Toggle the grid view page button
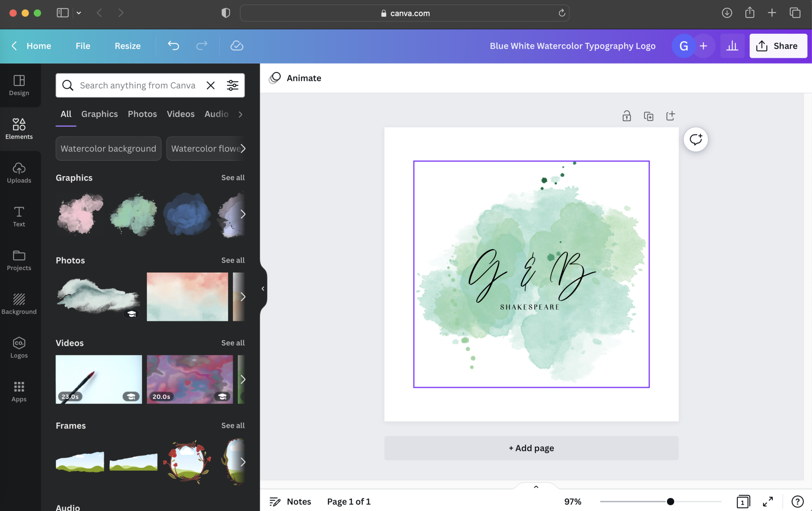The width and height of the screenshot is (812, 511). pyautogui.click(x=743, y=501)
